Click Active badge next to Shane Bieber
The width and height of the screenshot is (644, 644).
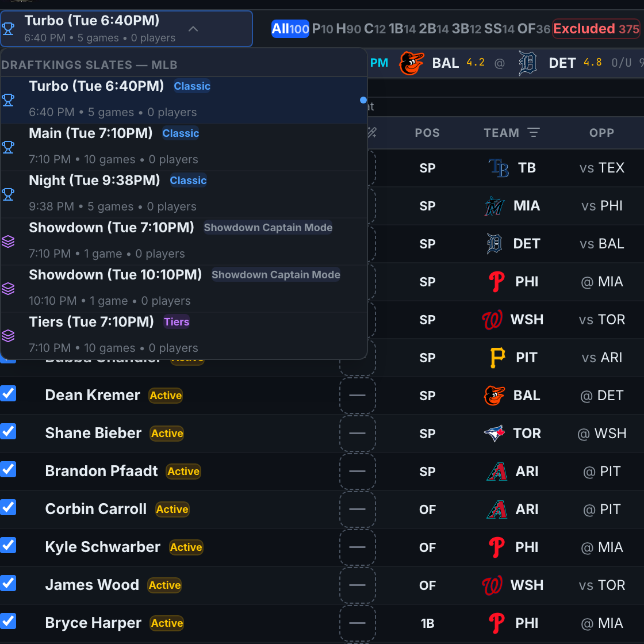pyautogui.click(x=167, y=434)
